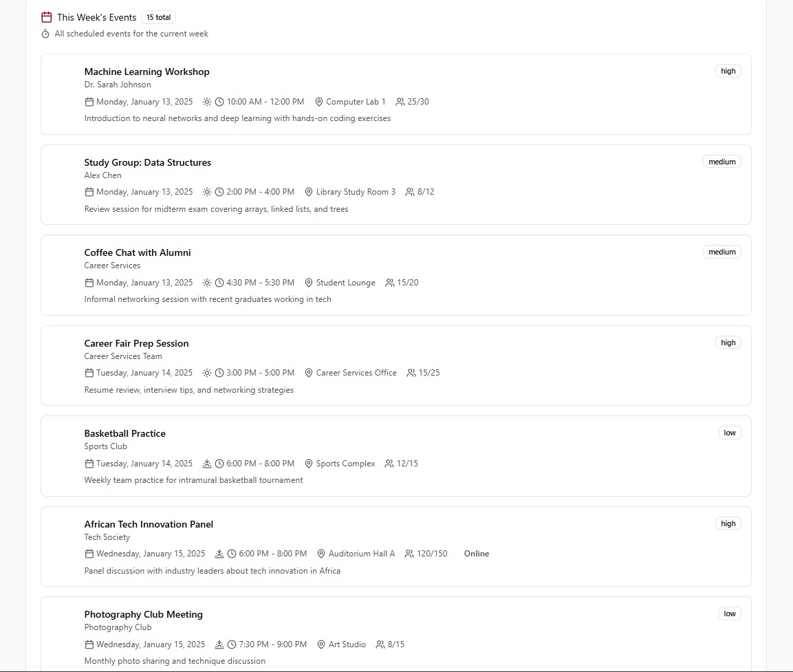Open the Photography Club Meeting card title

pyautogui.click(x=144, y=614)
